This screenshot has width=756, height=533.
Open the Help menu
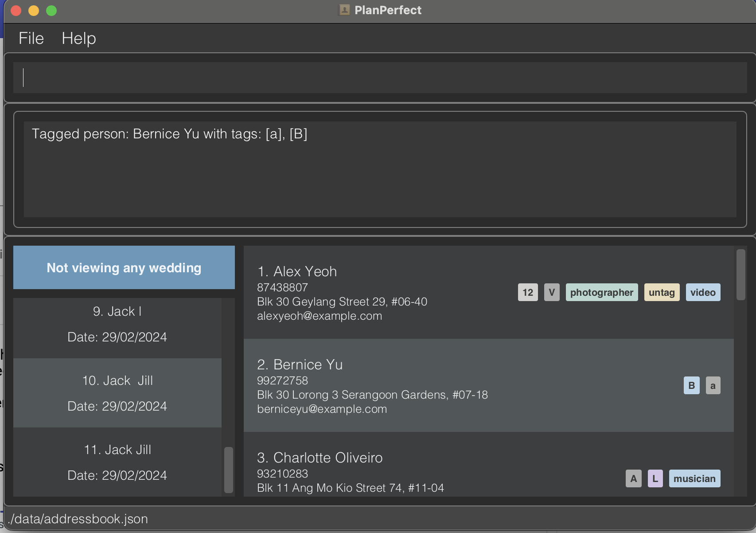pyautogui.click(x=79, y=39)
